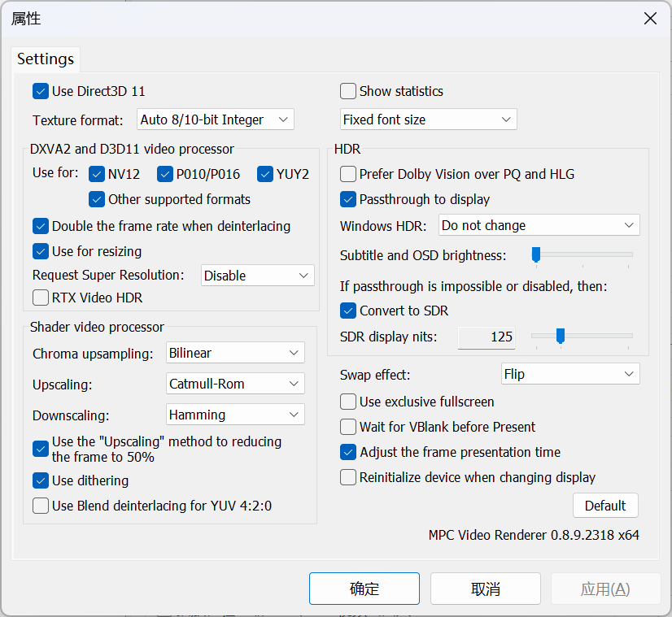Expand the Windows HDR dropdown
This screenshot has height=617, width=672.
pos(539,225)
